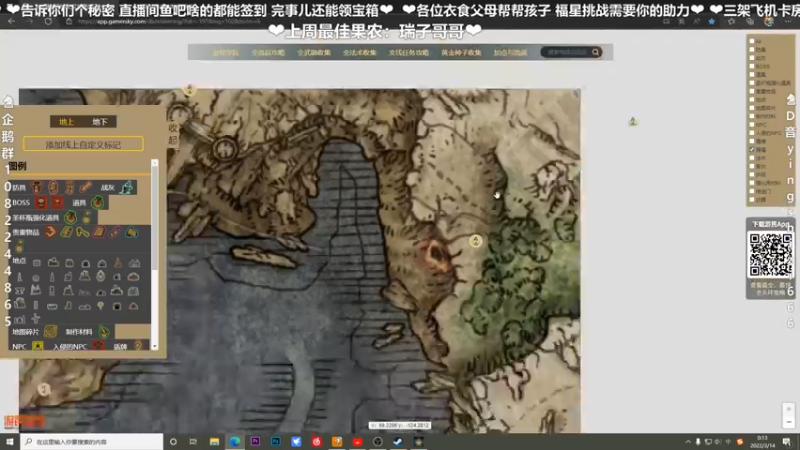Viewport: 800px width, 450px height.
Task: Check the 圣杯瓶强化道具 filter checkbox
Action: pos(752,83)
